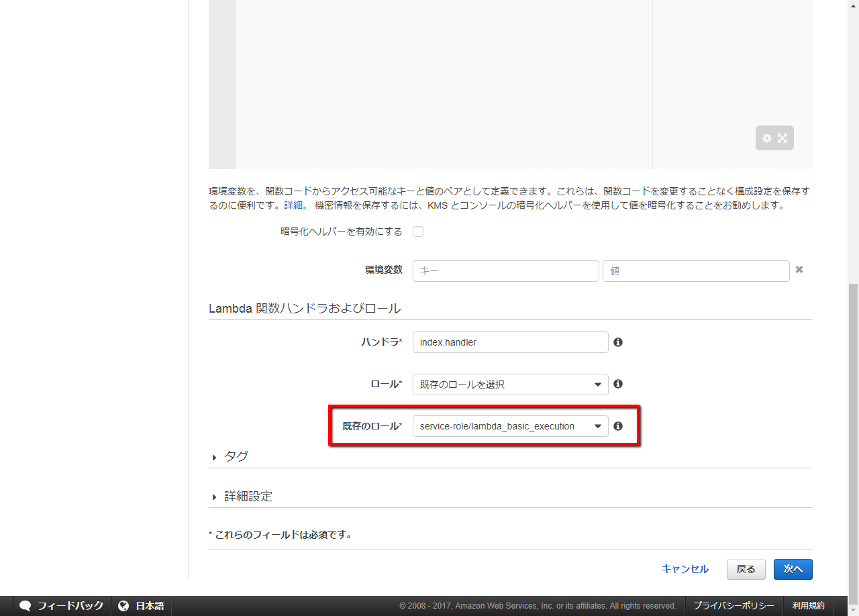Enable 暗号化ヘルパーを有効にする checkbox
Image resolution: width=859 pixels, height=616 pixels.
pos(418,232)
